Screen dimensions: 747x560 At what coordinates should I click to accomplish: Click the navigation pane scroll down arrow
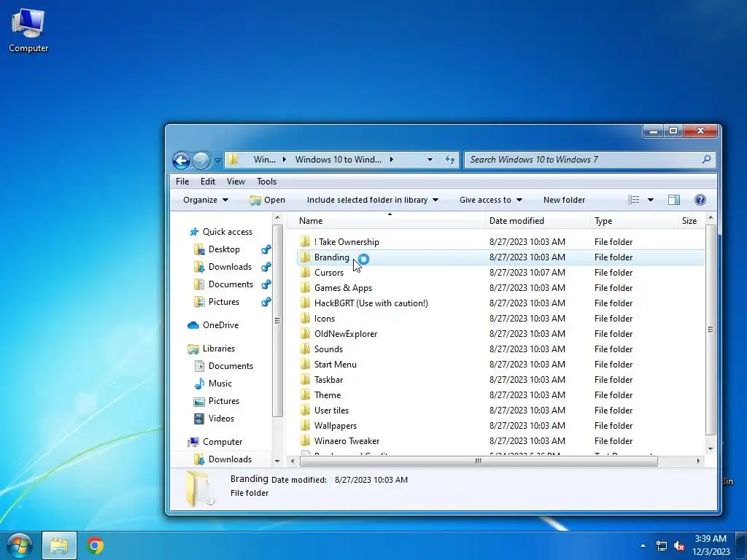tap(277, 461)
